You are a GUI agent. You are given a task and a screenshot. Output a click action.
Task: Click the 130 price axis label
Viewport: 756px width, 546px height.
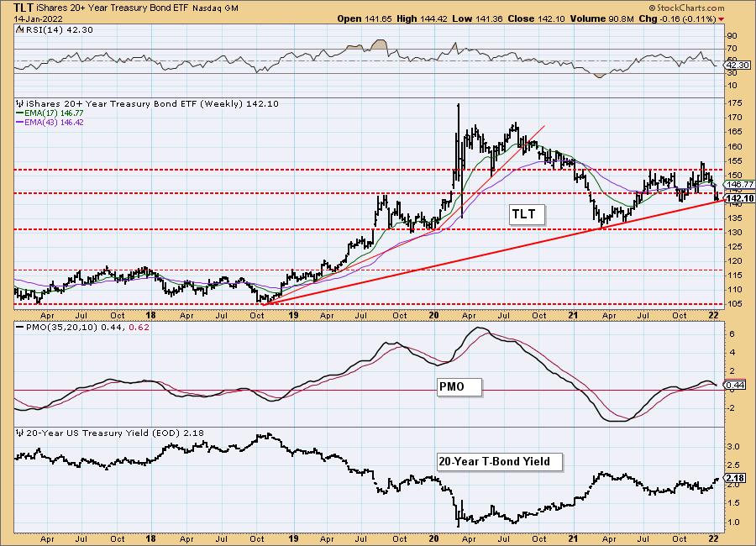735,232
